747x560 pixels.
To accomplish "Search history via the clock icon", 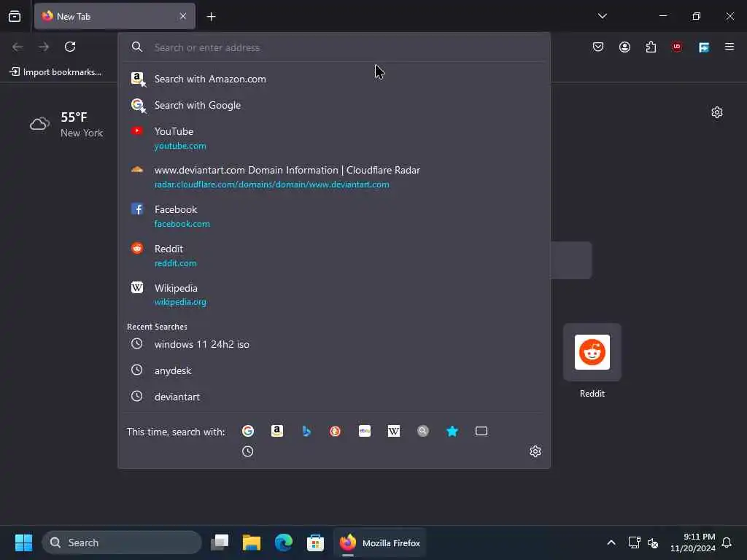I will coord(248,451).
